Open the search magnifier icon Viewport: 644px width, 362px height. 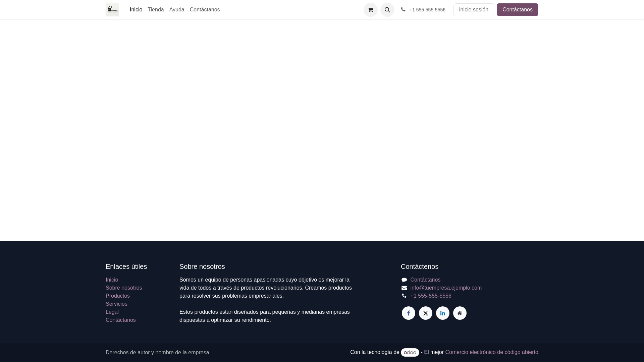click(387, 10)
